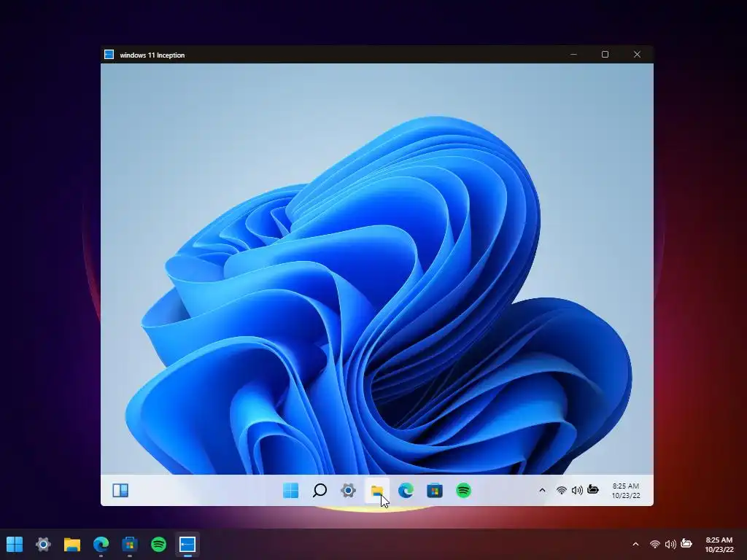Open battery icon in the outer system tray
The image size is (747, 560).
[x=686, y=542]
